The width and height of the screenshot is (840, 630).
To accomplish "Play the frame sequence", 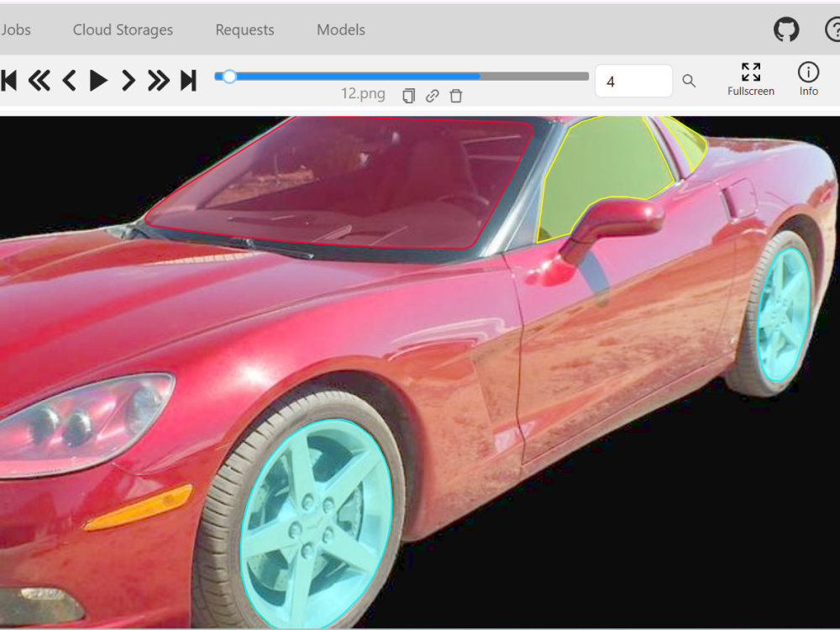I will coord(98,81).
